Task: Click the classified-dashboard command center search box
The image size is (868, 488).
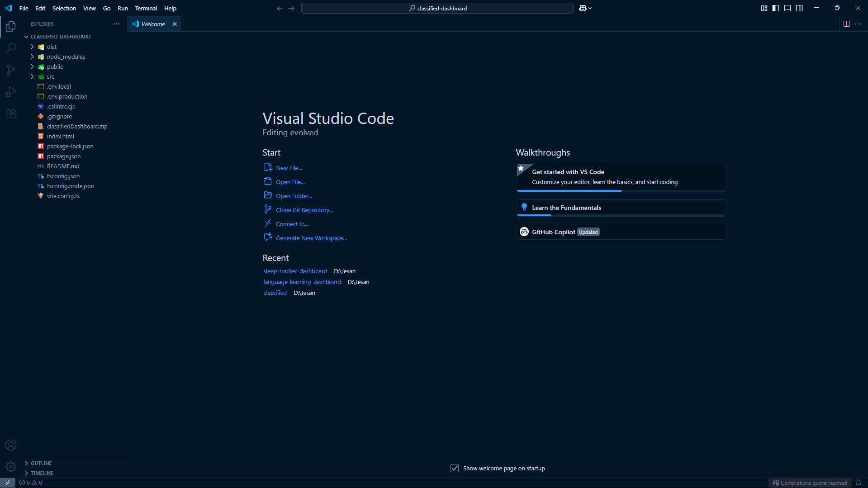Action: pyautogui.click(x=437, y=8)
